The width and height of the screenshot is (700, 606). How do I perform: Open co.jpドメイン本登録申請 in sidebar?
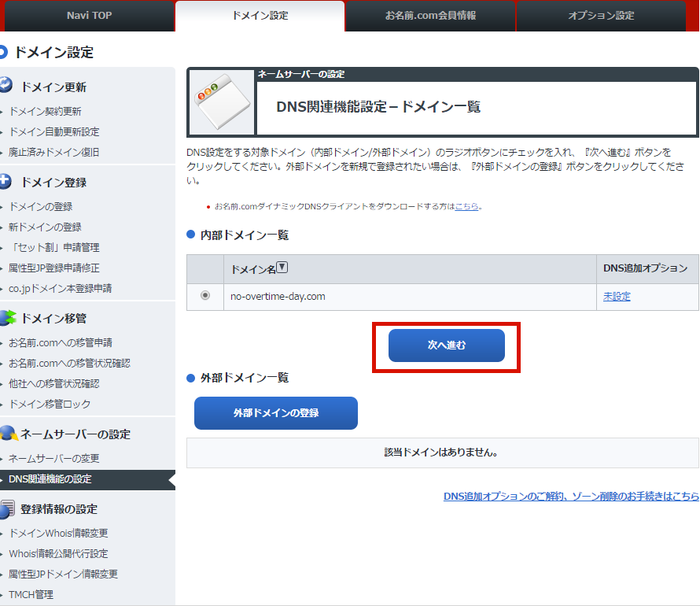pyautogui.click(x=61, y=289)
